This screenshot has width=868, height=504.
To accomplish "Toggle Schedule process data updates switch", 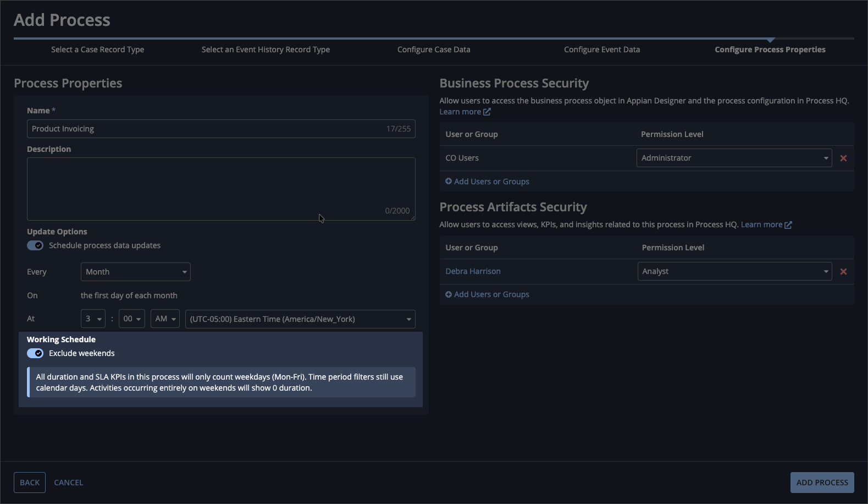I will [x=35, y=245].
